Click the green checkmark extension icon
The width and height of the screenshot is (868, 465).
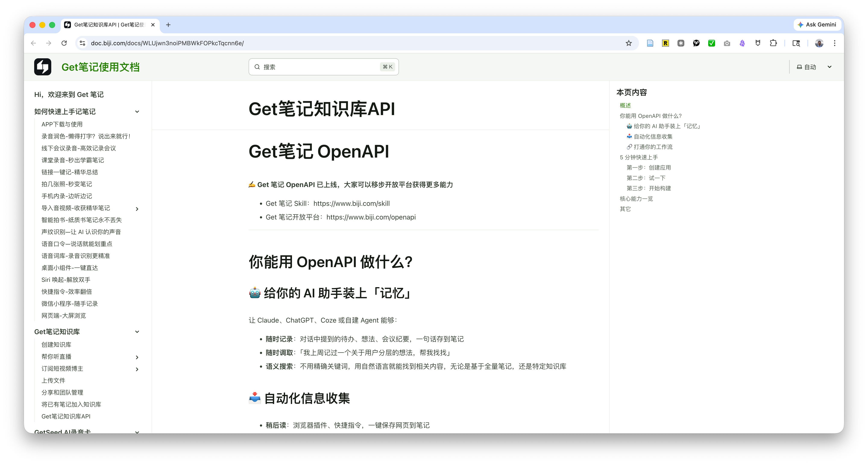[711, 43]
